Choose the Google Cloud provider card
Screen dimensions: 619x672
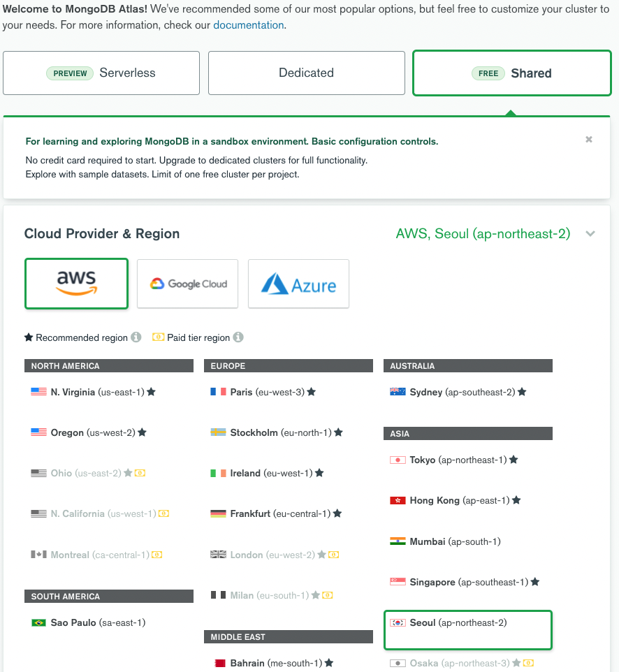pos(187,284)
